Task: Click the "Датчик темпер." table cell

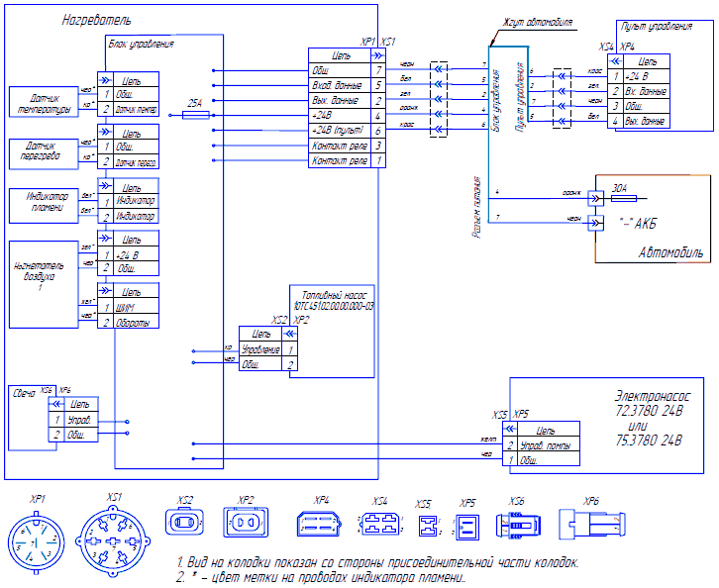Action: [136, 109]
